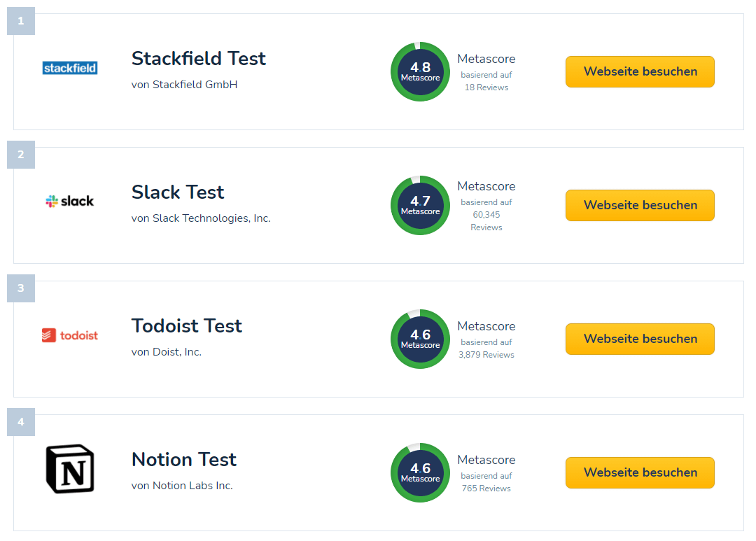The height and width of the screenshot is (541, 756).
Task: Visit the Stackfield website via the yellow button
Action: 640,72
